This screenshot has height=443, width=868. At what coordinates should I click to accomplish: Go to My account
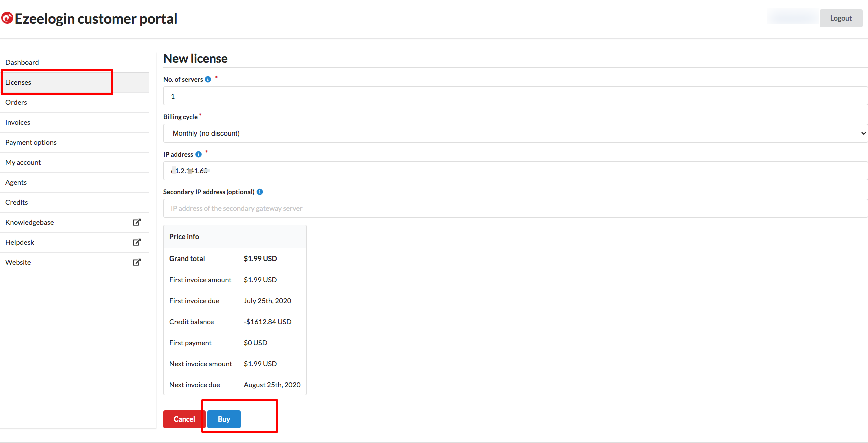click(23, 162)
